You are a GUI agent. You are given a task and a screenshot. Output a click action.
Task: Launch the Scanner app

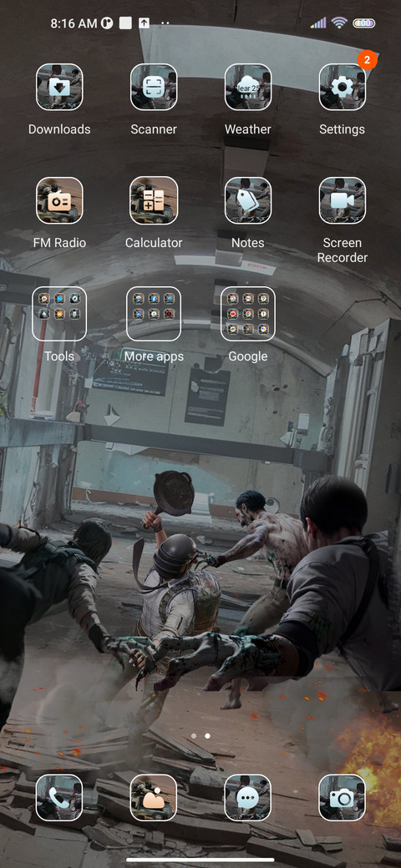154,87
